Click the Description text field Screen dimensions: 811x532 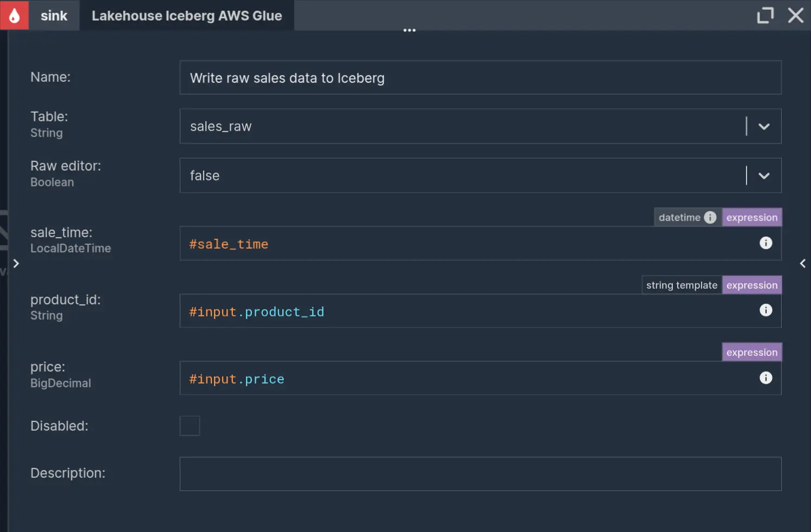(x=480, y=474)
